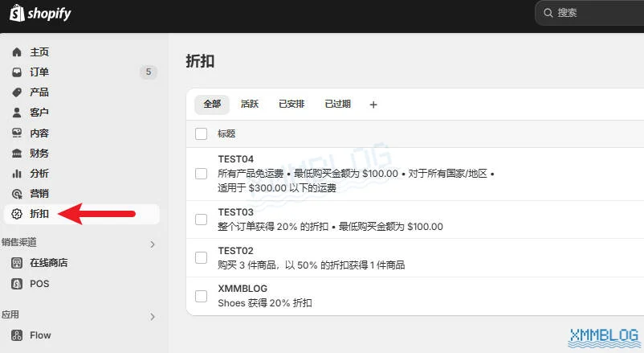Go to 内容 page

[x=39, y=133]
